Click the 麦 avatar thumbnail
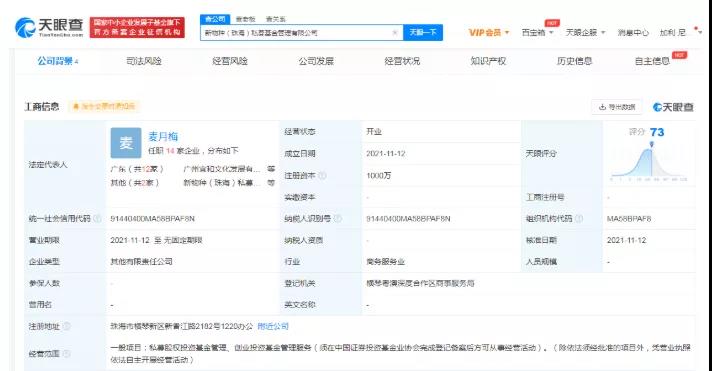The image size is (712, 371). [x=126, y=143]
